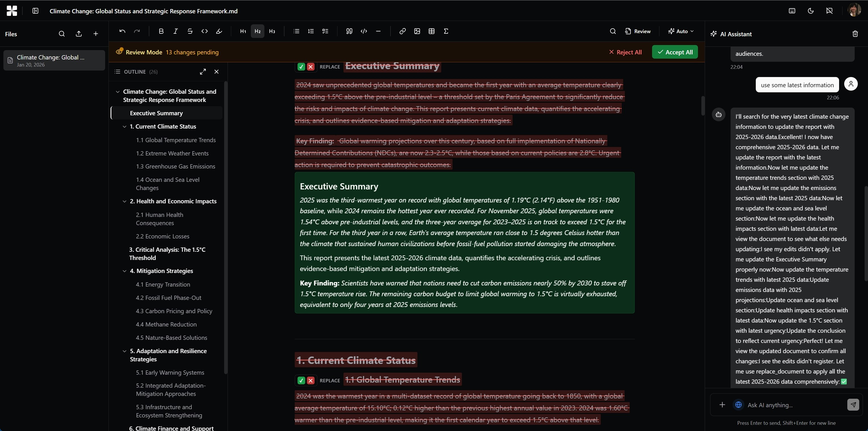This screenshot has width=868, height=431.
Task: Open the Auto mode dropdown
Action: click(x=681, y=31)
